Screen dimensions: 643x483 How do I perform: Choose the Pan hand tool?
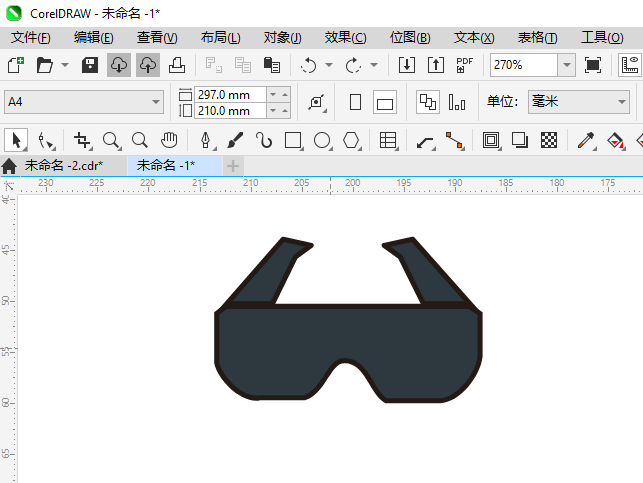click(170, 140)
